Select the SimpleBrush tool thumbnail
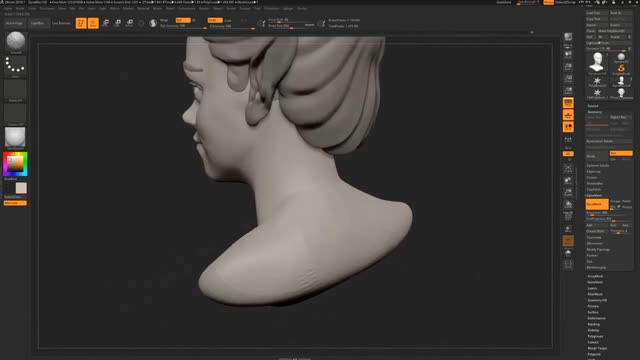This screenshot has width=640, height=360. 621,69
